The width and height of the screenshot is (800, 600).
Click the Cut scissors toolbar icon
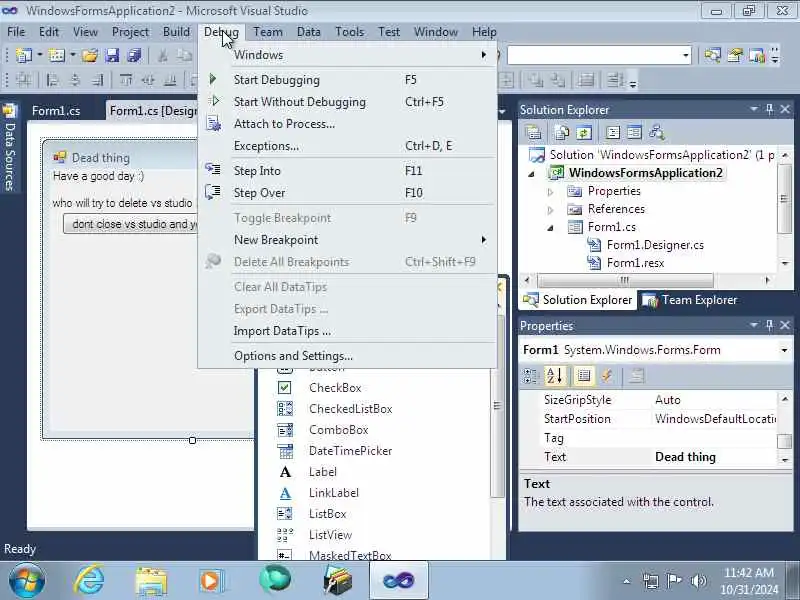point(163,55)
